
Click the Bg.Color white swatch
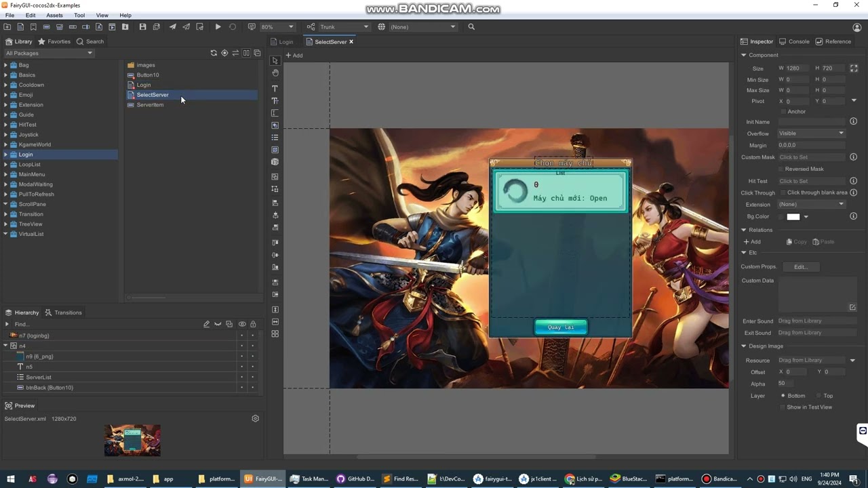(793, 217)
